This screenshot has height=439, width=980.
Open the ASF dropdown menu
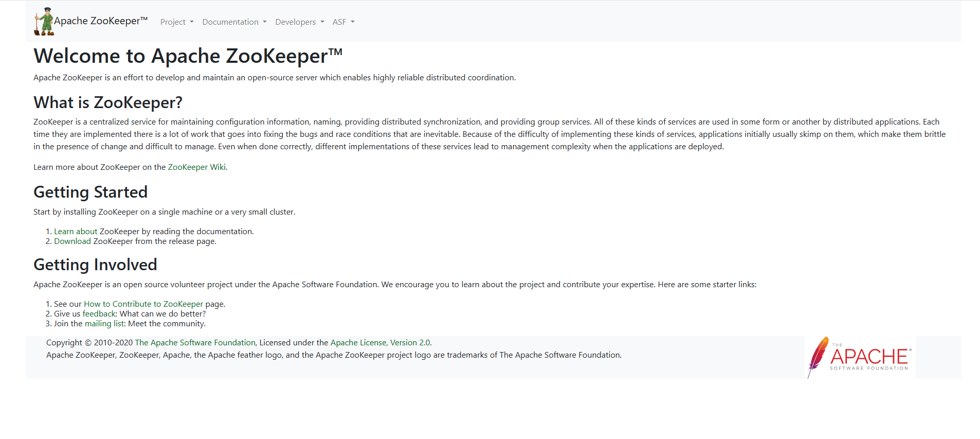pyautogui.click(x=343, y=22)
